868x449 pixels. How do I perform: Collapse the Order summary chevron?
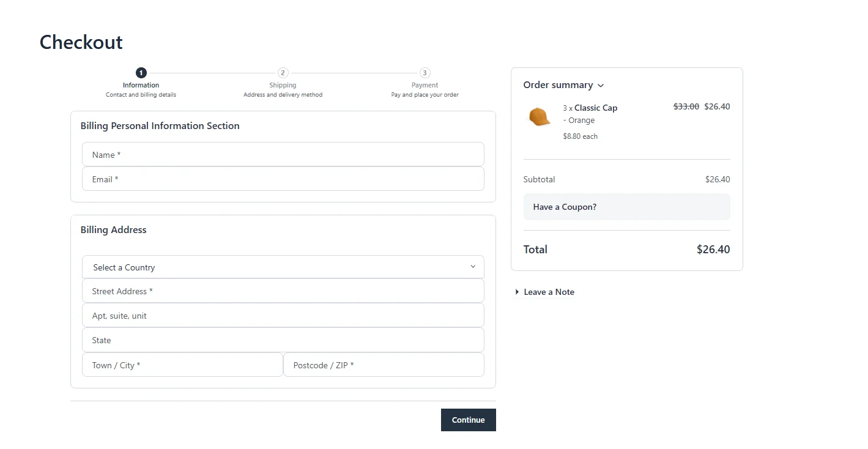point(601,86)
